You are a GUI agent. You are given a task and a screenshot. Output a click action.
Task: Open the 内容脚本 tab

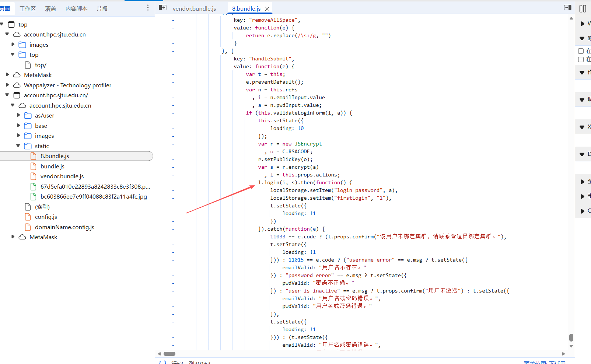[x=76, y=8]
